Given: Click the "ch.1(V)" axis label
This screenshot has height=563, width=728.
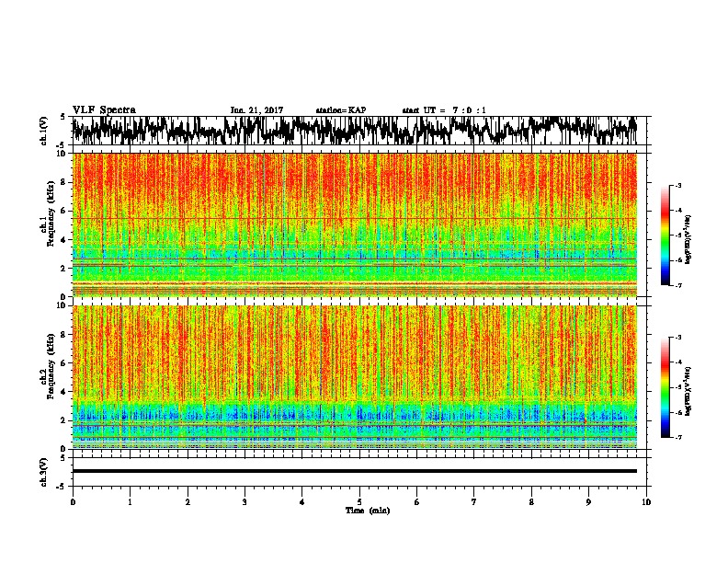Looking at the screenshot, I should click(x=44, y=131).
